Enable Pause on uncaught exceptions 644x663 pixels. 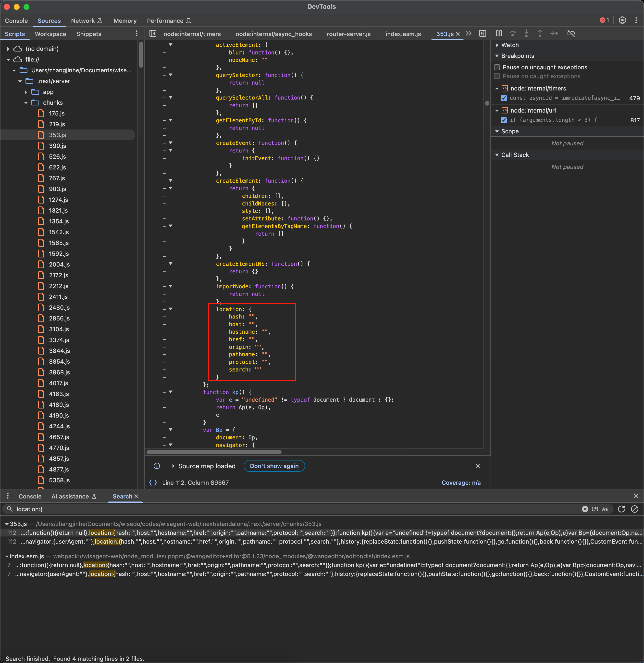tap(497, 67)
